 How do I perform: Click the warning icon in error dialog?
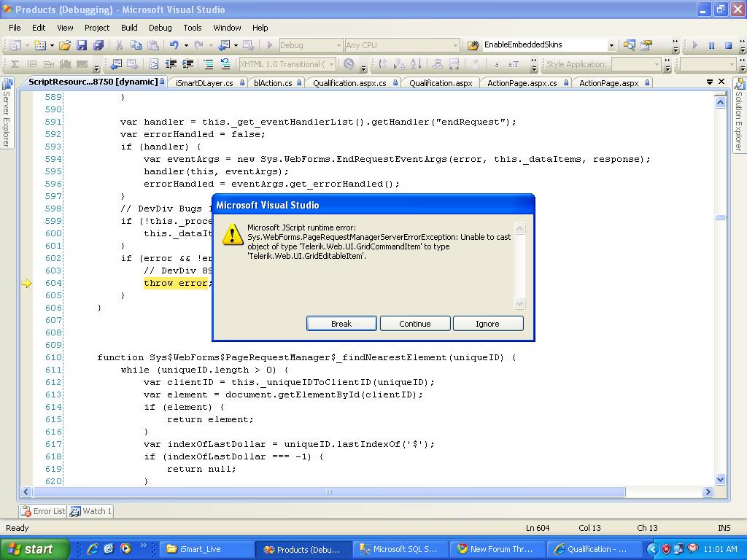click(233, 234)
